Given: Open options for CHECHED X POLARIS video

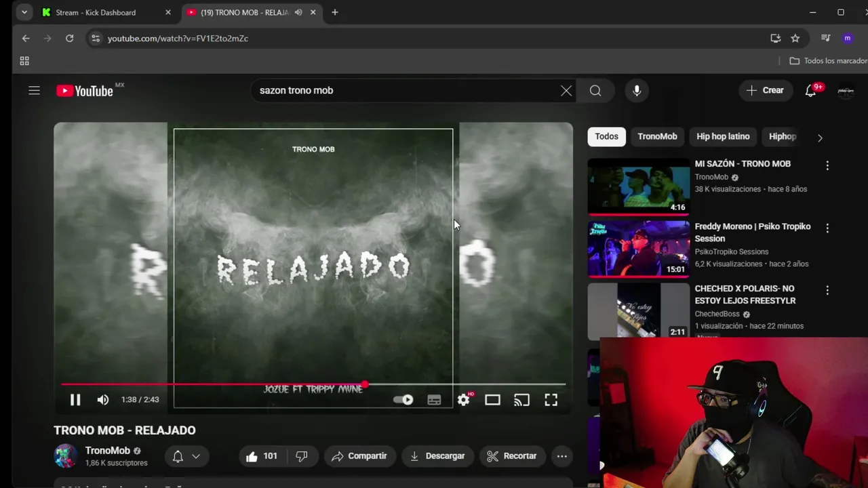Looking at the screenshot, I should (x=827, y=290).
